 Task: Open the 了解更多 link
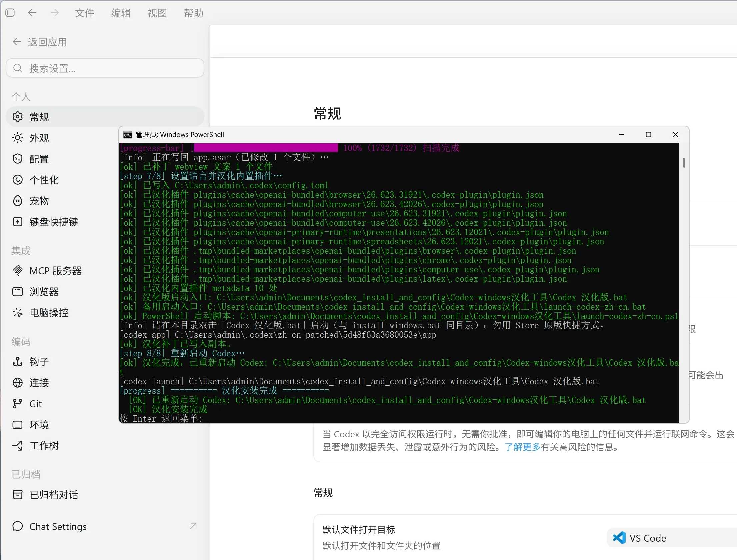tap(522, 447)
